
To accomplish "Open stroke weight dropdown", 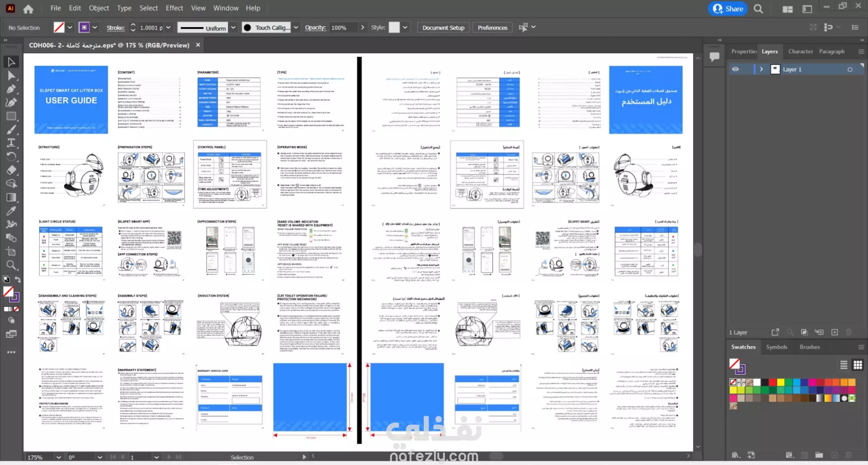I will click(169, 28).
